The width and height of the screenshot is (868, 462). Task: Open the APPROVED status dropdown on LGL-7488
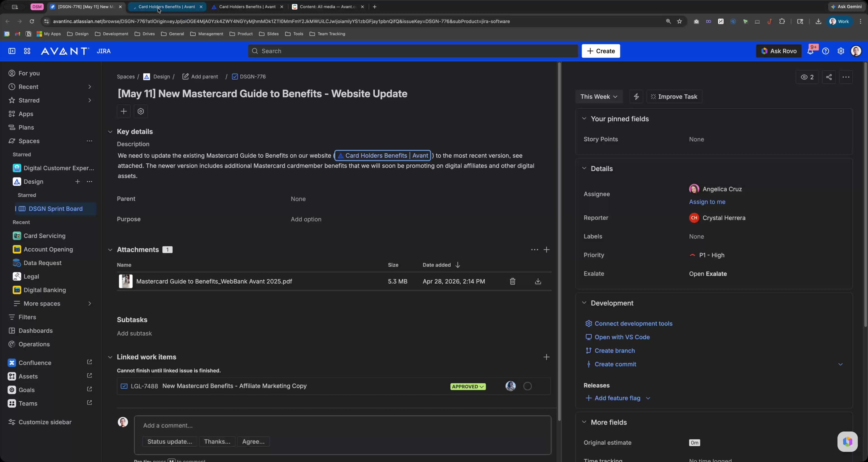[468, 387]
